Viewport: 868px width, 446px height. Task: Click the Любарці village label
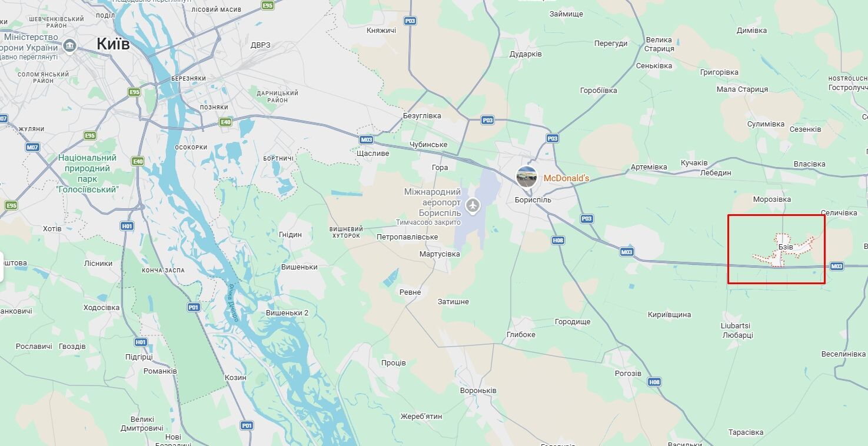(737, 335)
